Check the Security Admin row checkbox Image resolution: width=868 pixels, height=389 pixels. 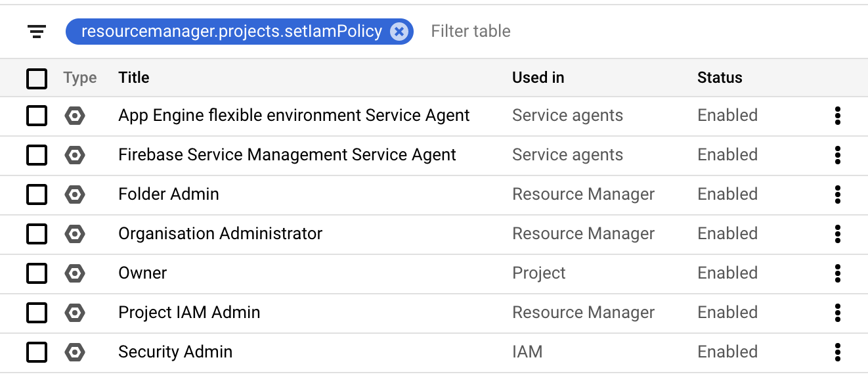(x=37, y=352)
